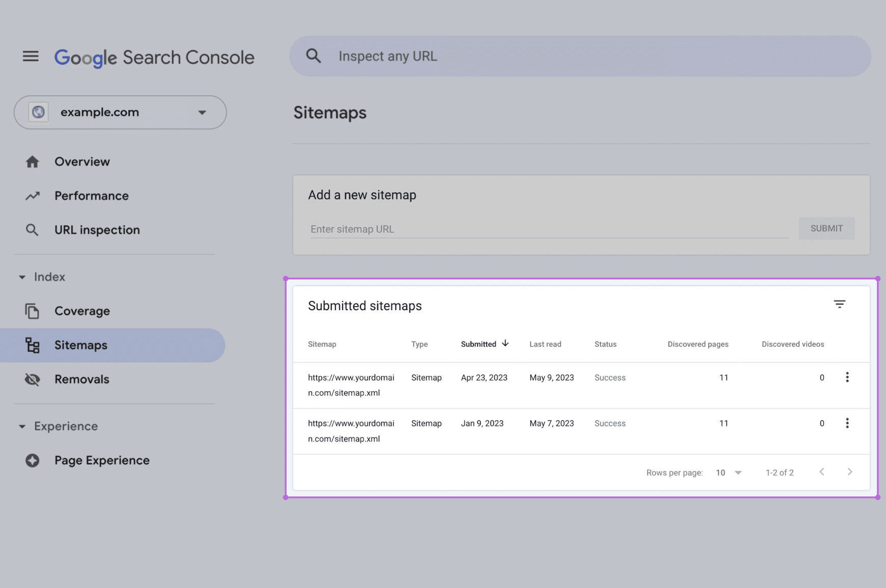Click the search magnifier icon in URL bar
The image size is (886, 588).
tap(314, 56)
